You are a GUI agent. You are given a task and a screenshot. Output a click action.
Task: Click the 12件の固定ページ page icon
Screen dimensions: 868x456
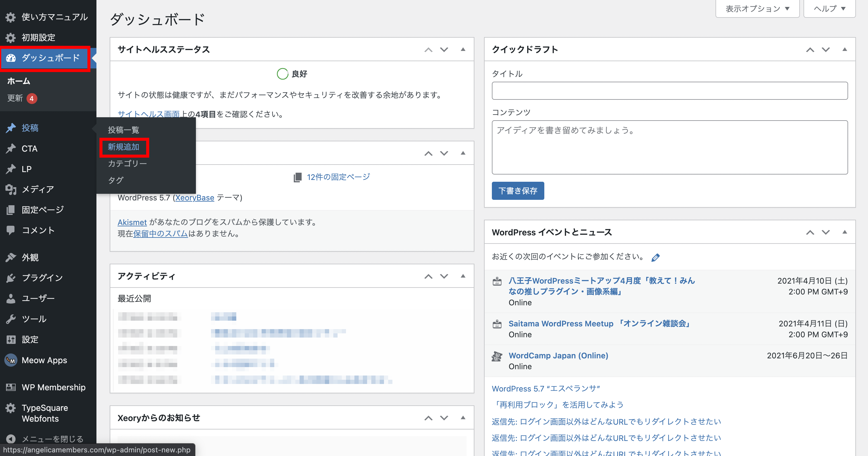point(297,178)
